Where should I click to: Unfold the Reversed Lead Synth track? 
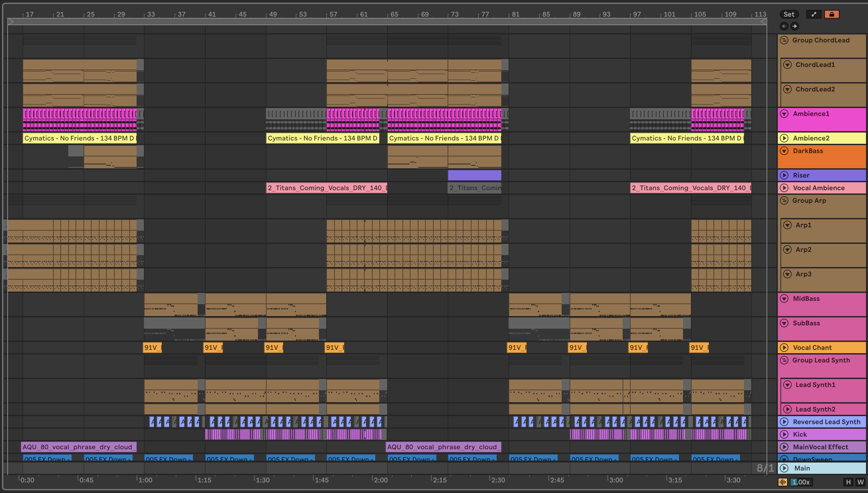(784, 422)
